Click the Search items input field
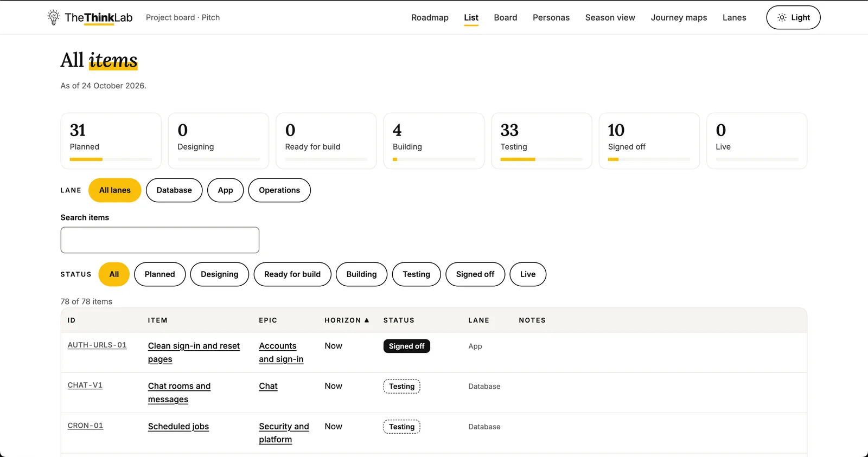The width and height of the screenshot is (868, 457). [x=160, y=240]
